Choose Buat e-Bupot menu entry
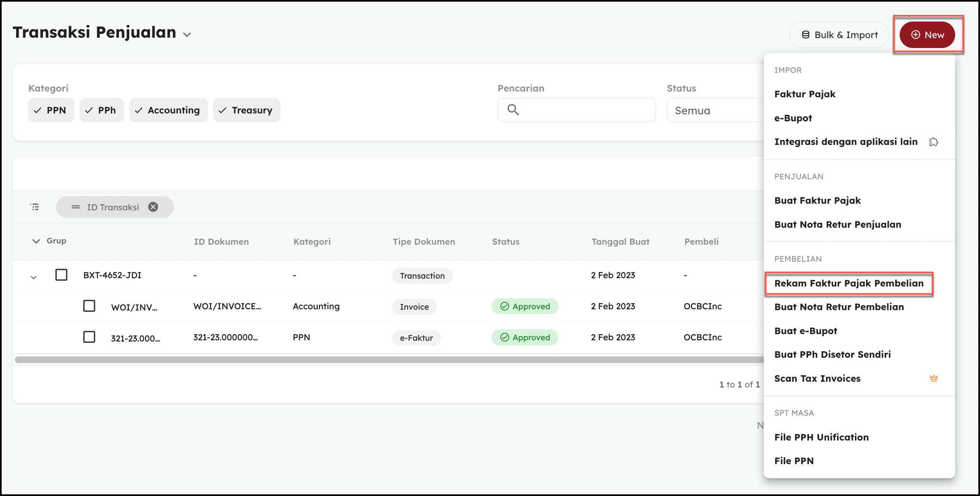980x496 pixels. 806,331
